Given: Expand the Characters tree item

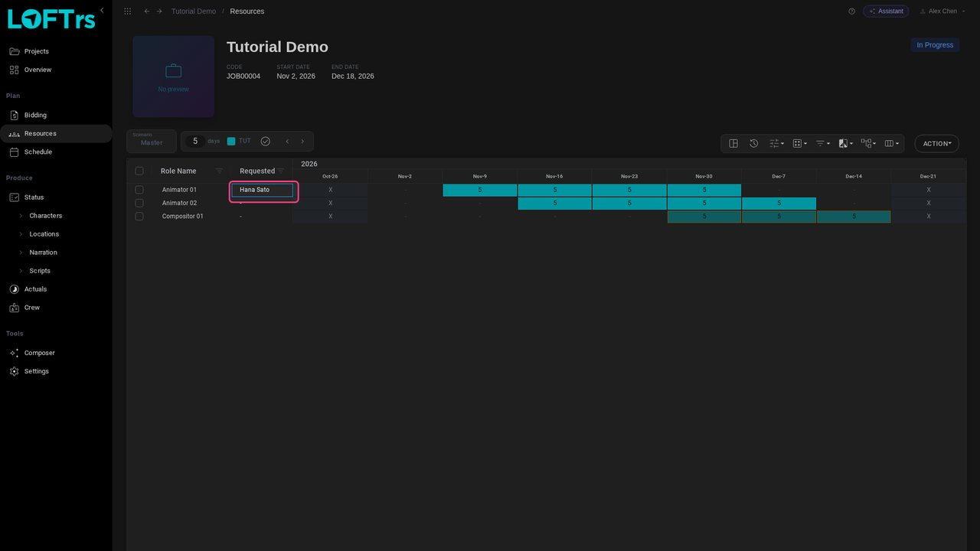Looking at the screenshot, I should pos(21,216).
